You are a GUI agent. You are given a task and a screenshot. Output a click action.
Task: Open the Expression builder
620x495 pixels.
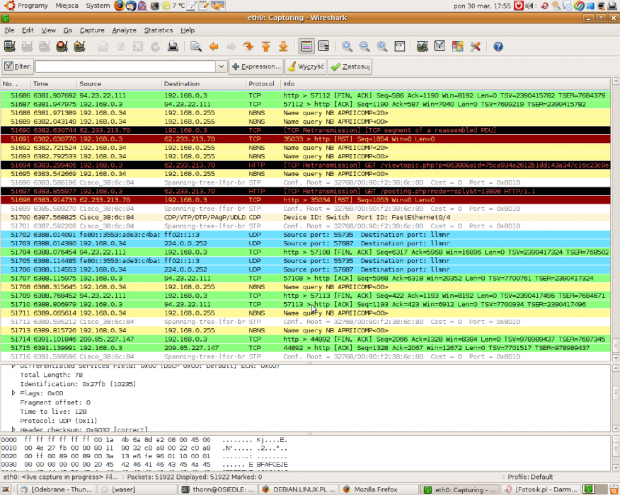[x=256, y=66]
